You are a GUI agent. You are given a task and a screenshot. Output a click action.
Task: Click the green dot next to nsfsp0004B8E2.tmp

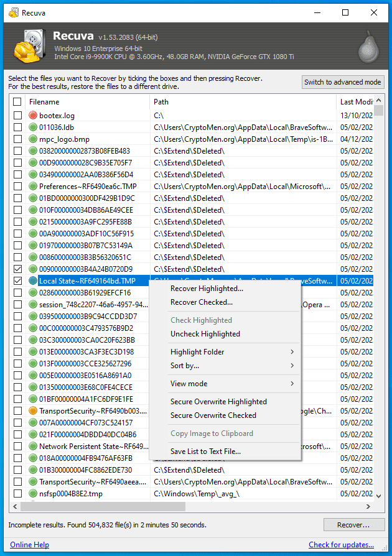point(33,493)
